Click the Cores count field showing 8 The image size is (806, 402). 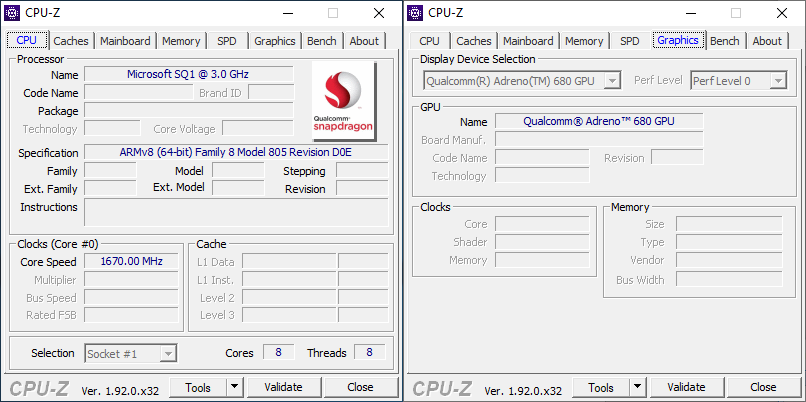[x=278, y=352]
